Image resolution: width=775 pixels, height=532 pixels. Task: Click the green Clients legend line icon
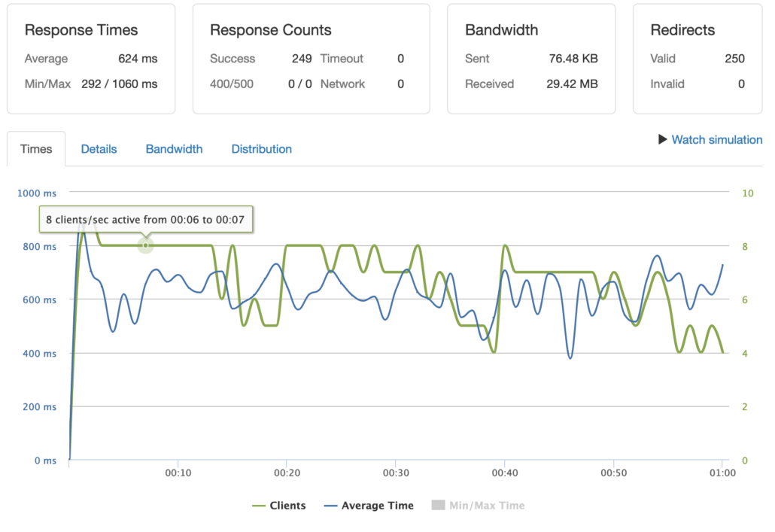pos(259,506)
